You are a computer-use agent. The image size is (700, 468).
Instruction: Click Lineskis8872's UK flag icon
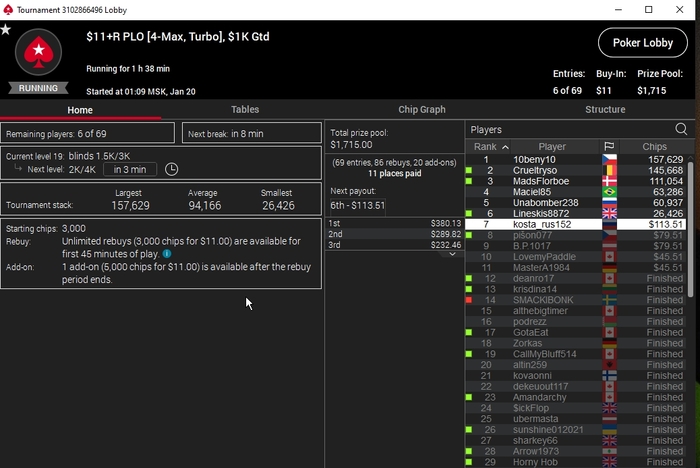pyautogui.click(x=609, y=213)
